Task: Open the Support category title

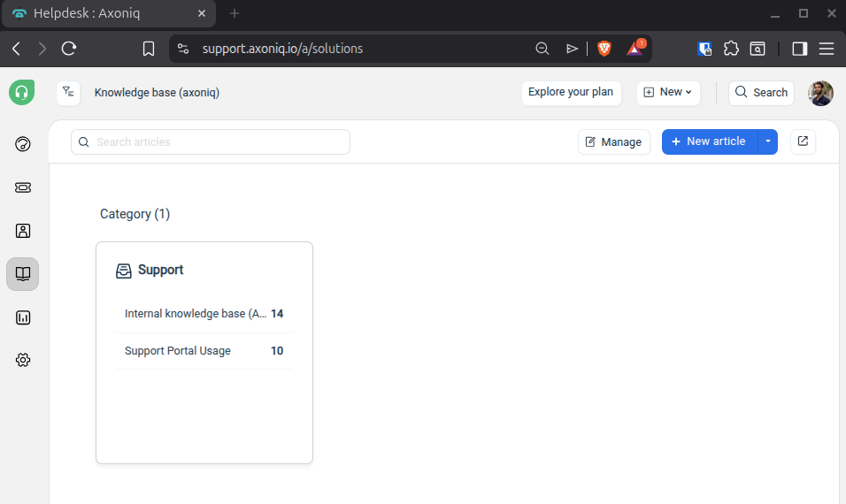Action: tap(161, 270)
